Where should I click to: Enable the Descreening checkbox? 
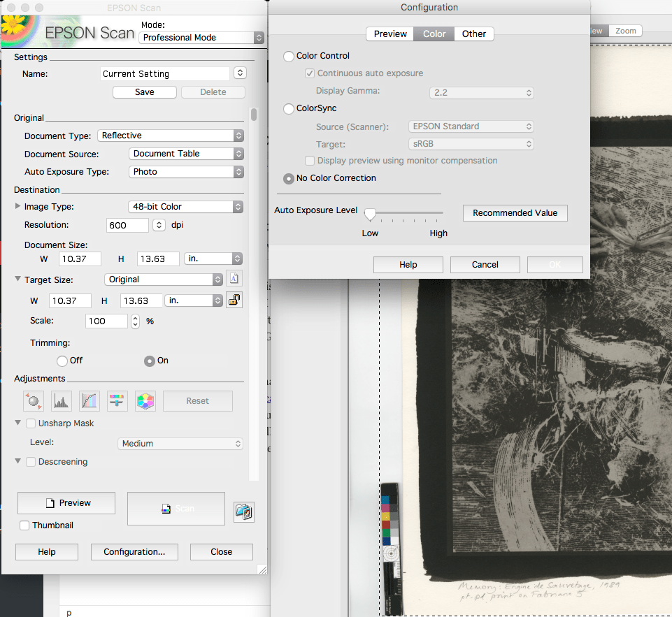tap(31, 462)
